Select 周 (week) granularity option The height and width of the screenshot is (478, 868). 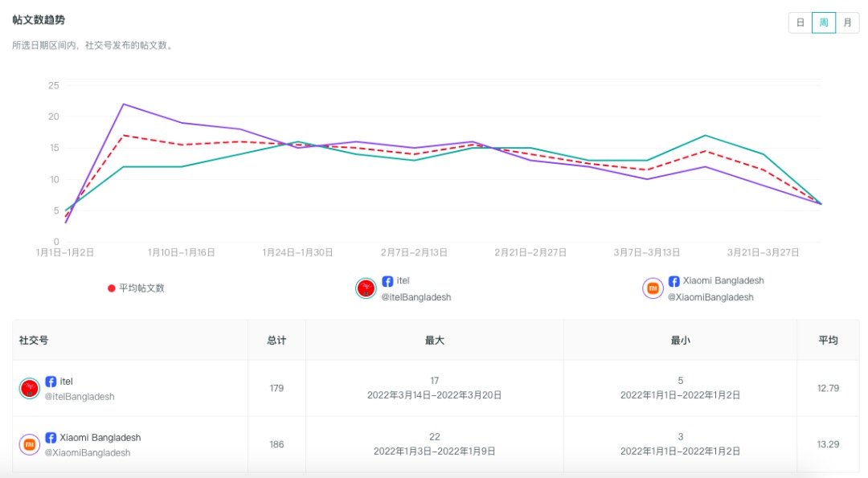[x=824, y=22]
